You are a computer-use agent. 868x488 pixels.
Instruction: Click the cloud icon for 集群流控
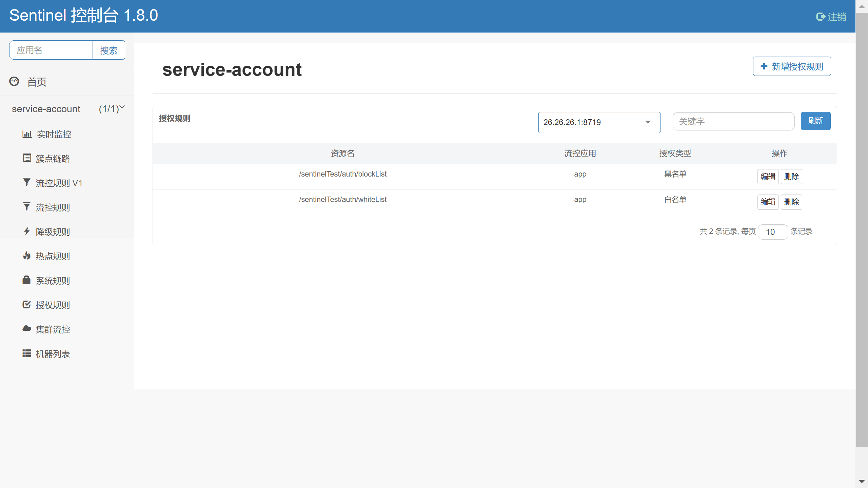click(x=27, y=328)
